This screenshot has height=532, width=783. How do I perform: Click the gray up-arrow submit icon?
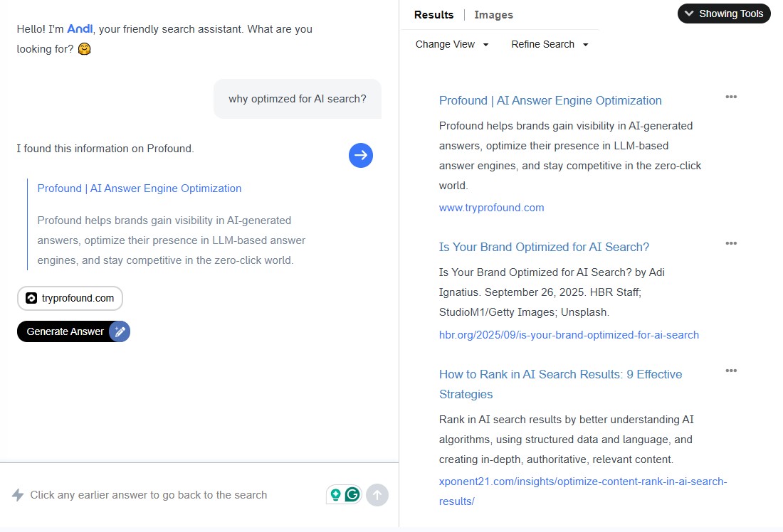click(x=377, y=495)
